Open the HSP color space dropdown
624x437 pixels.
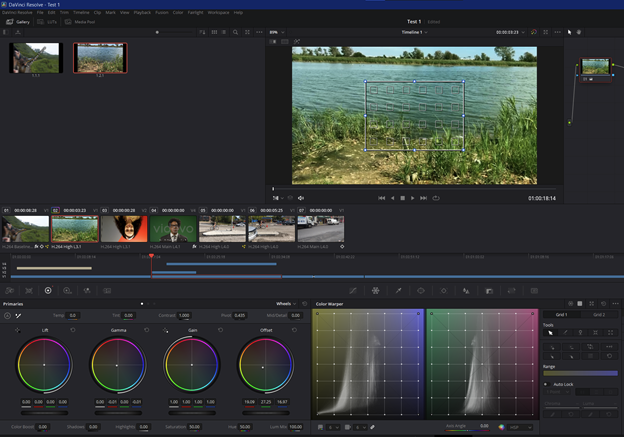518,427
